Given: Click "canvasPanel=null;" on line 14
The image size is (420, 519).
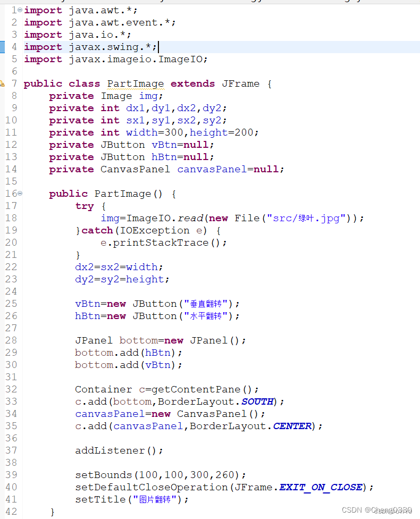Looking at the screenshot, I should coord(231,170).
